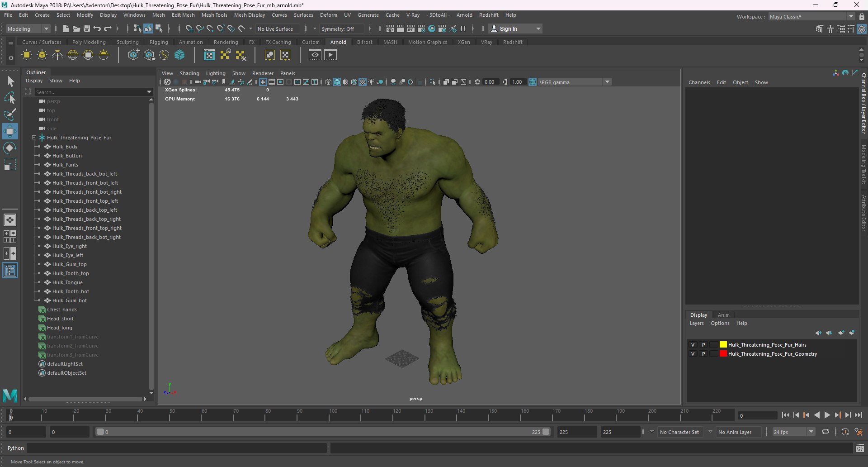The width and height of the screenshot is (868, 467).
Task: Click red swatch of Fur_Geometry layer
Action: pyautogui.click(x=723, y=354)
